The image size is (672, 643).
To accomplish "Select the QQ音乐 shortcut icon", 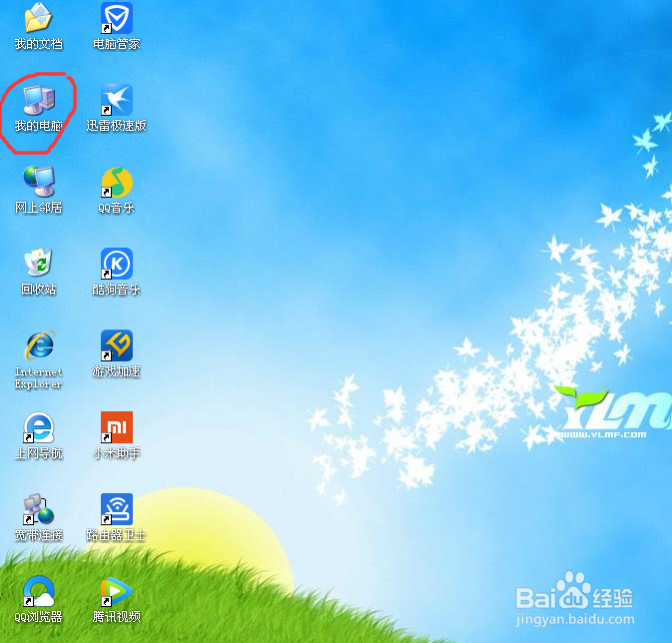I will pos(117,182).
